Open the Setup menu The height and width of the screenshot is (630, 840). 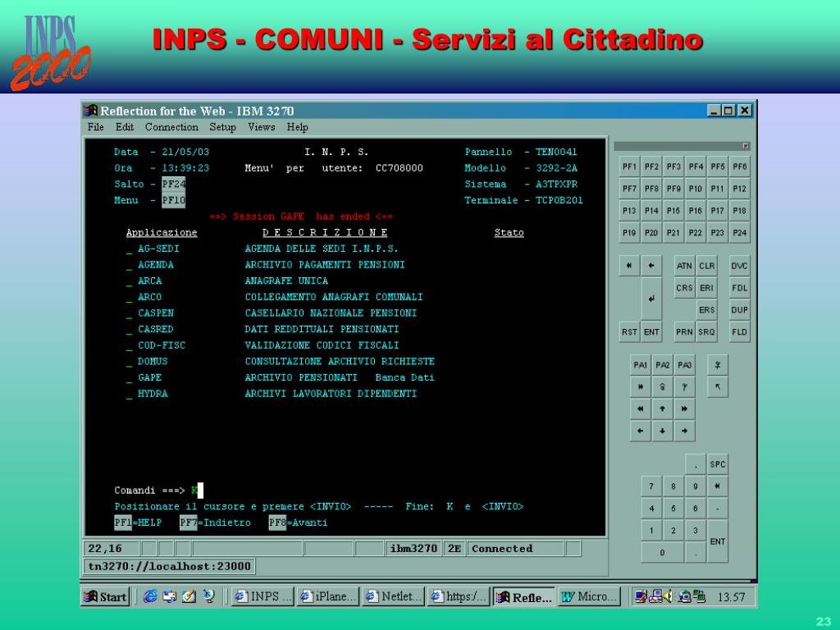click(x=222, y=127)
